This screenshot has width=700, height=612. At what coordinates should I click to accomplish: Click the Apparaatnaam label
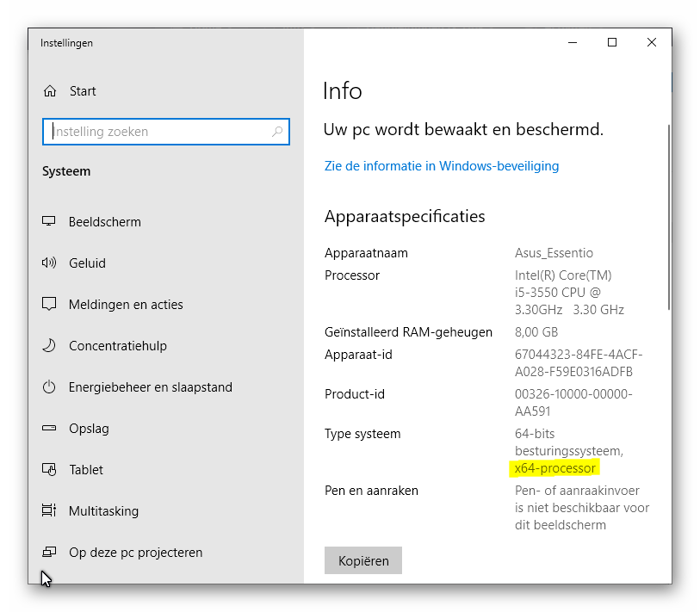click(366, 253)
